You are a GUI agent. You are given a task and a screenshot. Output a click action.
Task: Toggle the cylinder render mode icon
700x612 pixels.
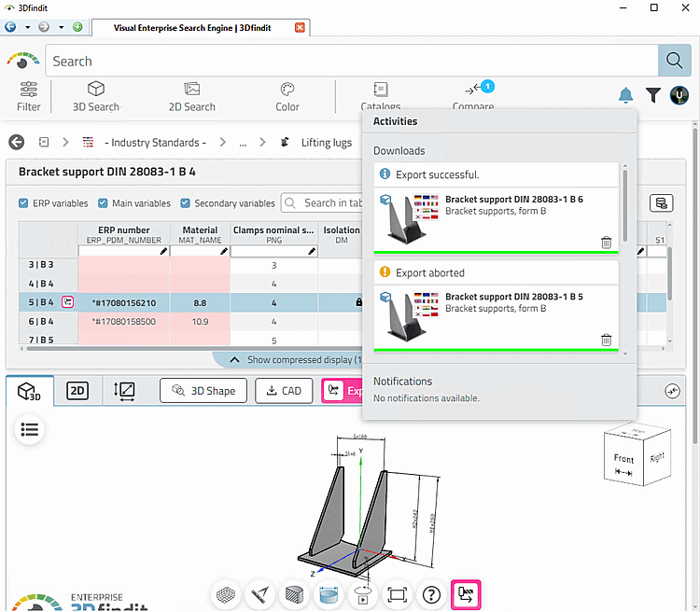[x=329, y=594]
